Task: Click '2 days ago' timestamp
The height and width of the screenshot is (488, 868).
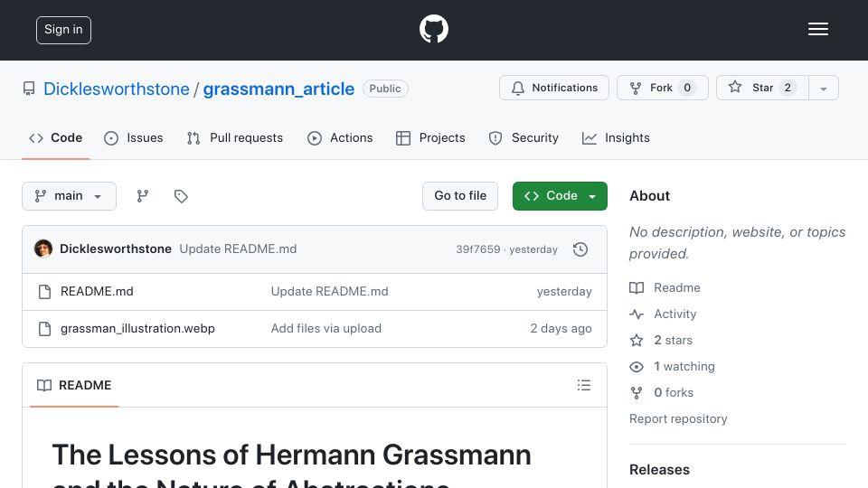Action: pyautogui.click(x=561, y=329)
